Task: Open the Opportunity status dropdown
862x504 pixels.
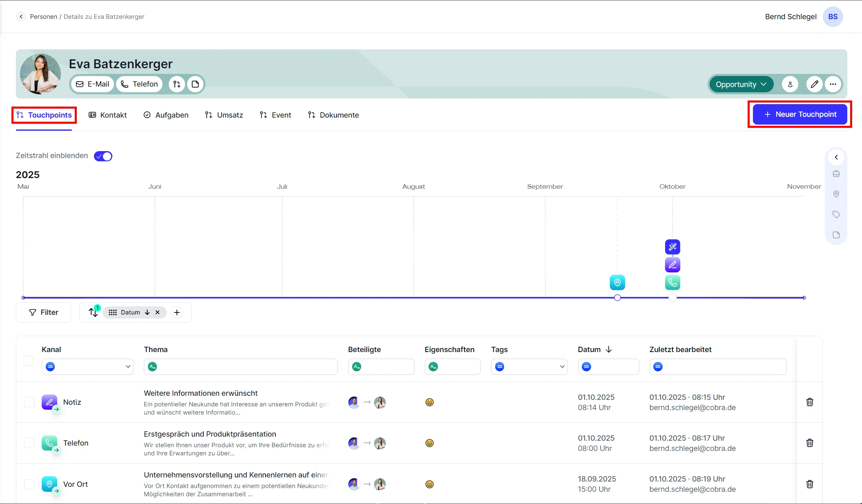Action: click(741, 85)
